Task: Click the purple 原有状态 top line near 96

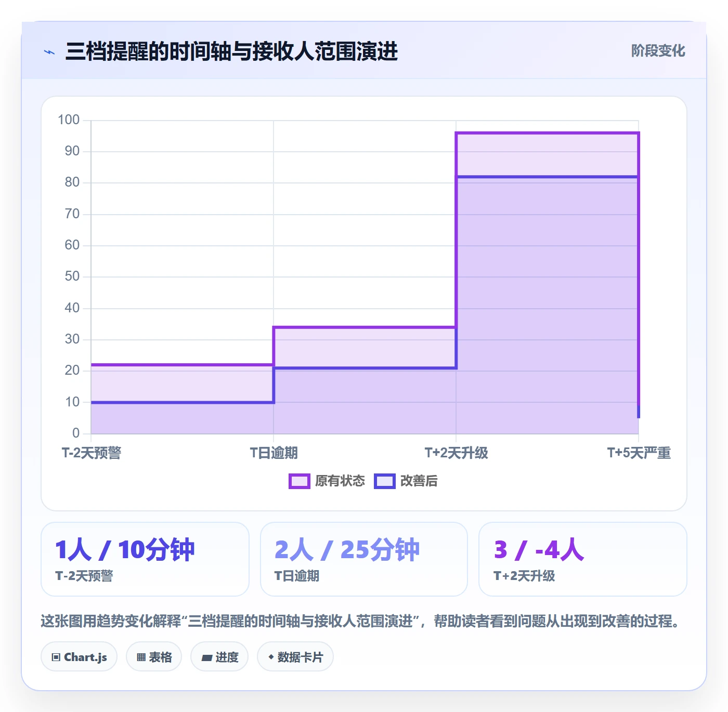Action: (547, 133)
